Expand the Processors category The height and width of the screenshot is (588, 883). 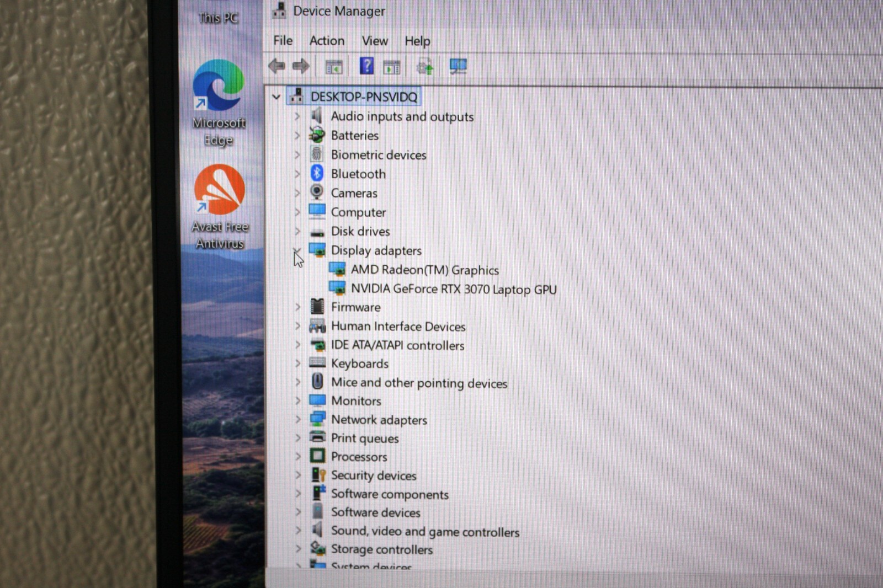[298, 456]
